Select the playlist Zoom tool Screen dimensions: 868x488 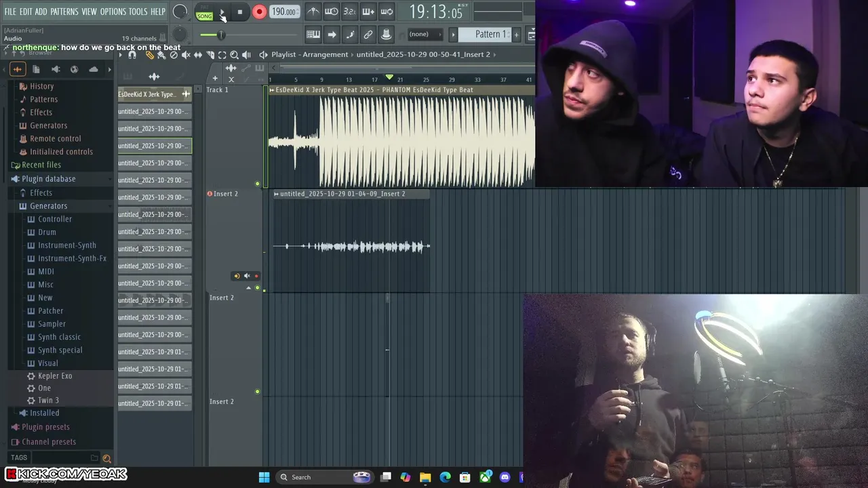(x=235, y=55)
